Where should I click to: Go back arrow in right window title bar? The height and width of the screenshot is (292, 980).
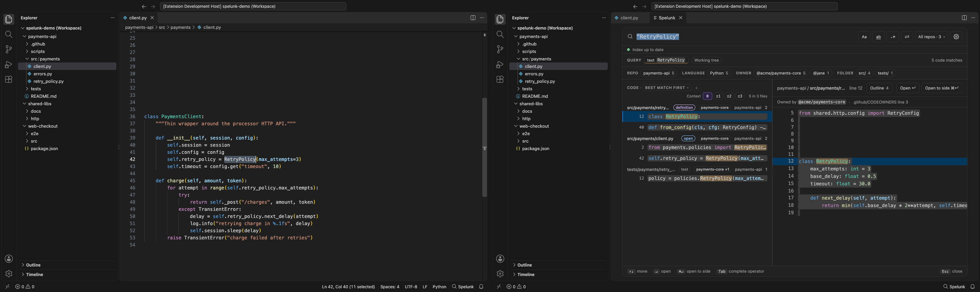pos(635,6)
